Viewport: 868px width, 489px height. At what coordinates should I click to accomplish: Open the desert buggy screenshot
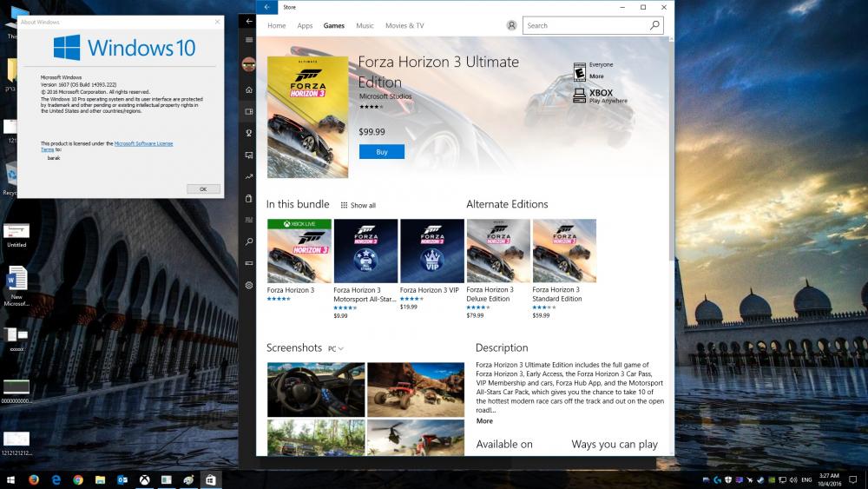[x=416, y=390]
